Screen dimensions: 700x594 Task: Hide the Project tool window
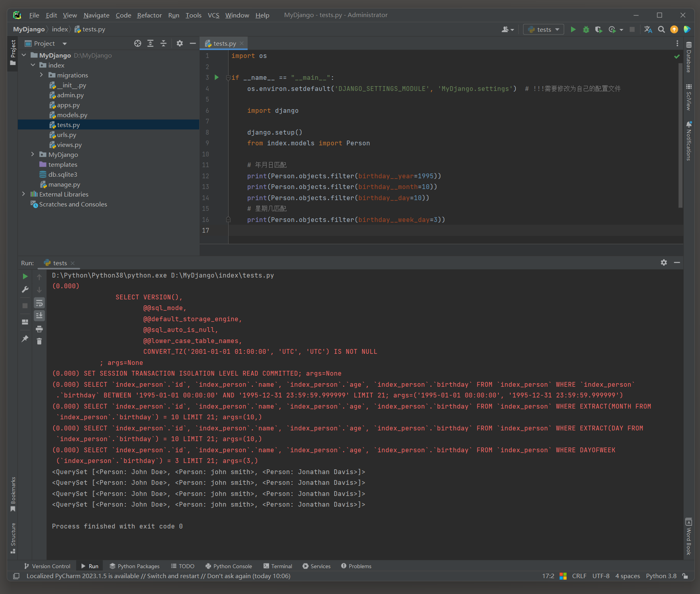point(193,43)
